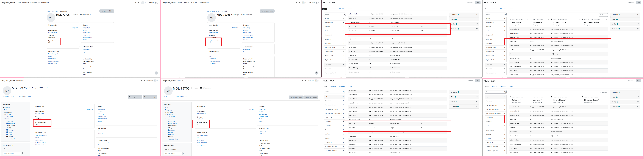Click Filters help icon, report listing mdluser1 first
This screenshot has height=159, width=644.
(456, 97)
